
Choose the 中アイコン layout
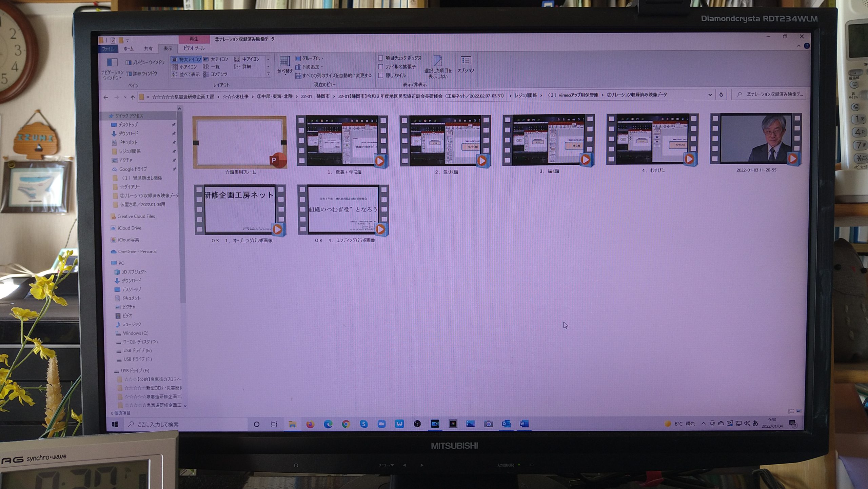point(247,59)
